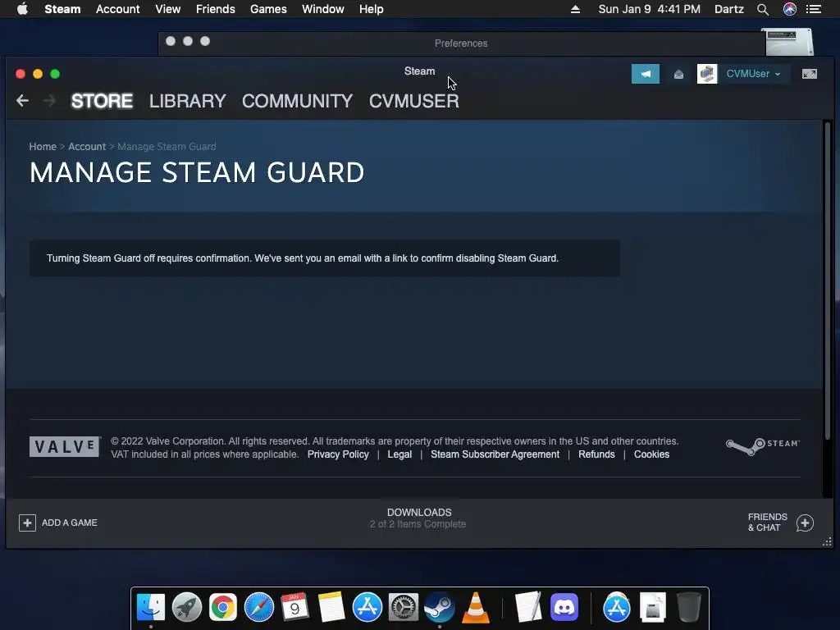
Task: Open Spotlight search magnifier icon
Action: point(763,9)
